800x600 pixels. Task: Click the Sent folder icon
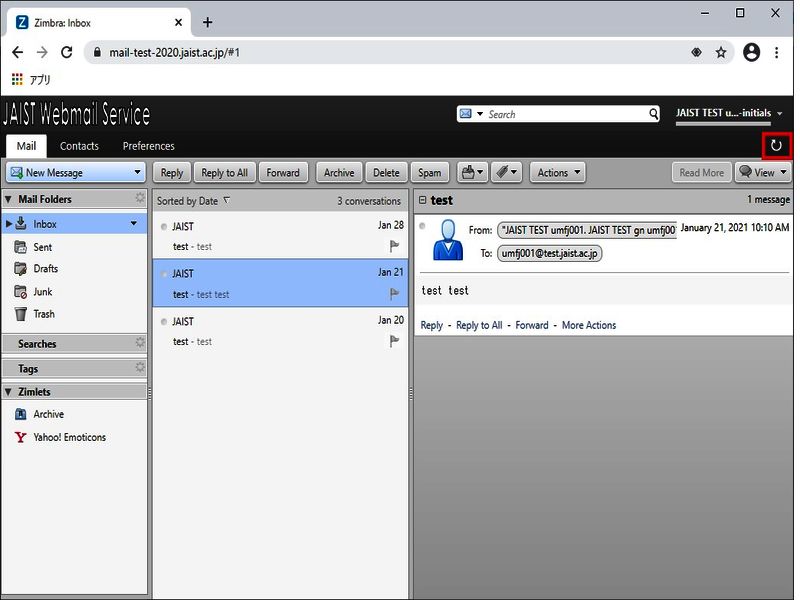[20, 247]
